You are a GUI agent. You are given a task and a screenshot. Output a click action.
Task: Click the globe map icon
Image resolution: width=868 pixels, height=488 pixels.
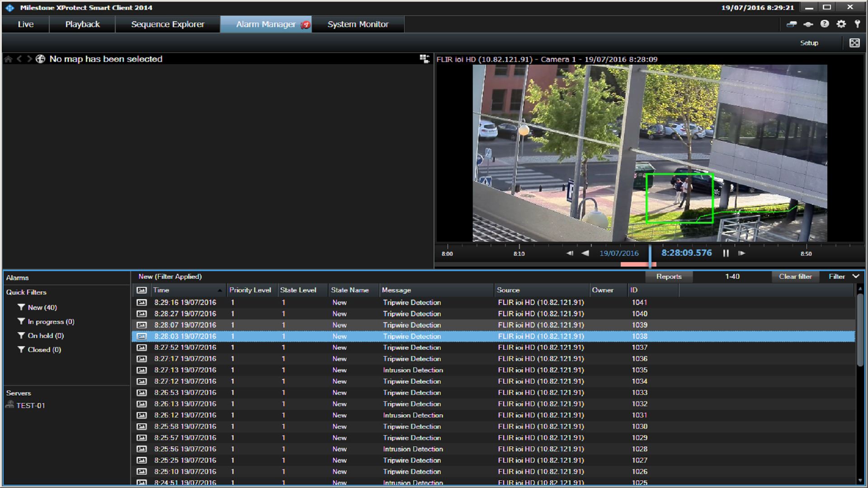click(40, 59)
